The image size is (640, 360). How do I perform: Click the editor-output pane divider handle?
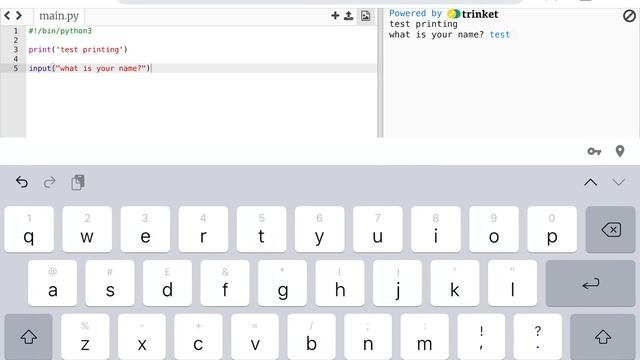[380, 73]
